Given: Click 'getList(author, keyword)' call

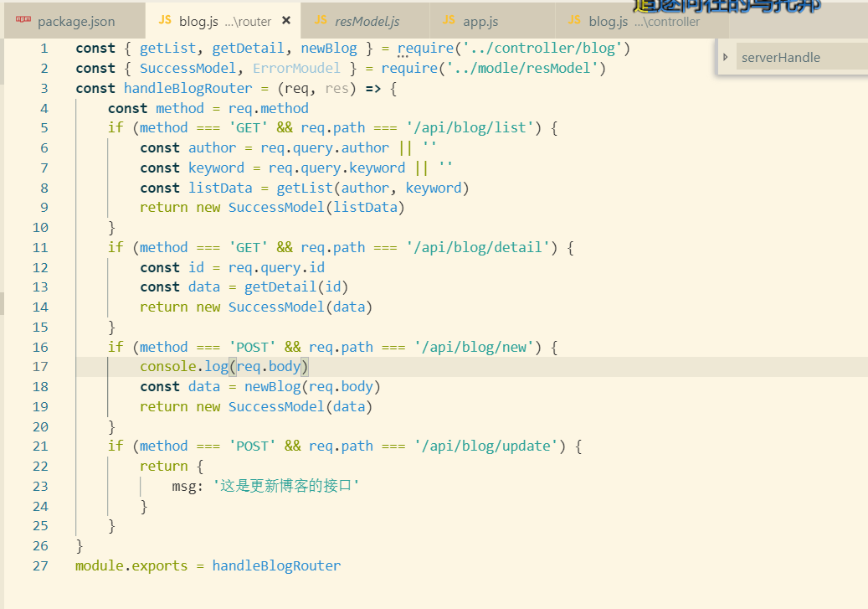Looking at the screenshot, I should (x=373, y=188).
